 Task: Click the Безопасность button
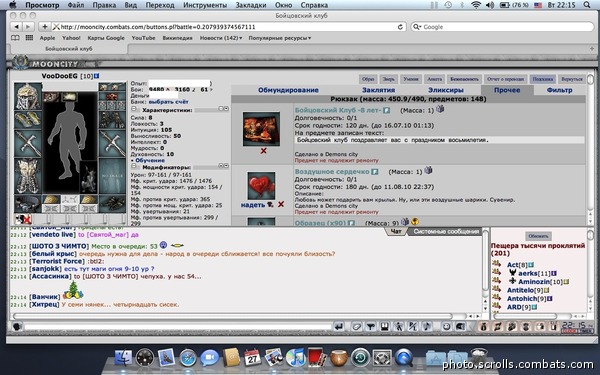pos(464,79)
